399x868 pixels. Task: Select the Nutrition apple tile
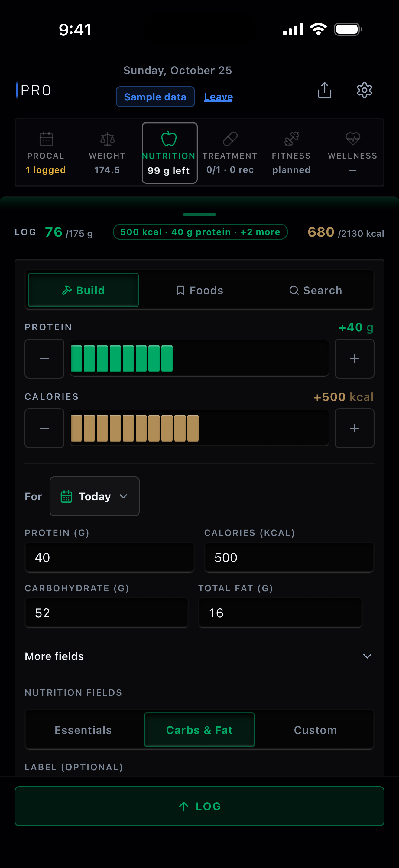(x=169, y=153)
